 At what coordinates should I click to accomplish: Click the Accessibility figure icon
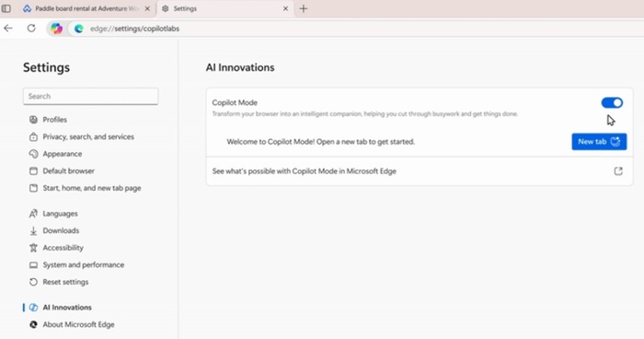pos(33,248)
